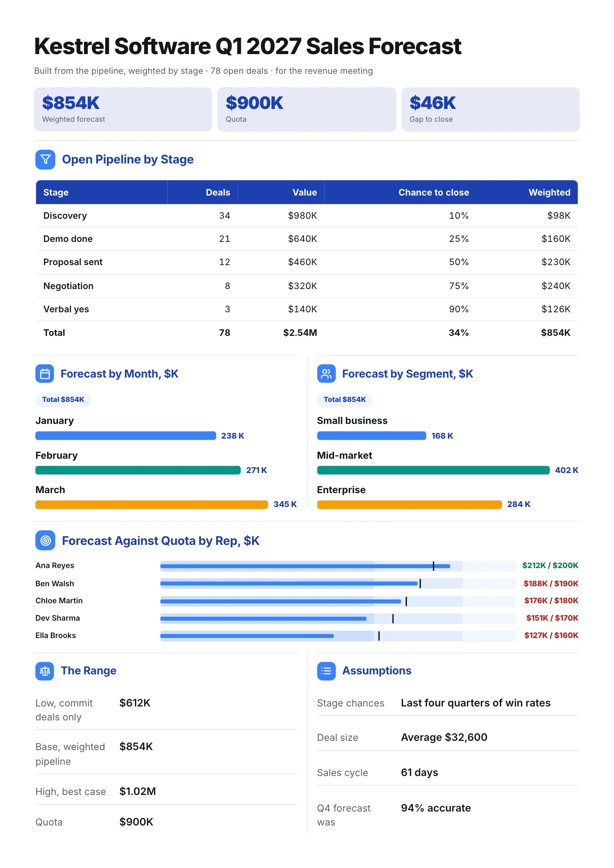Click the "$612K" low commit value

click(135, 703)
